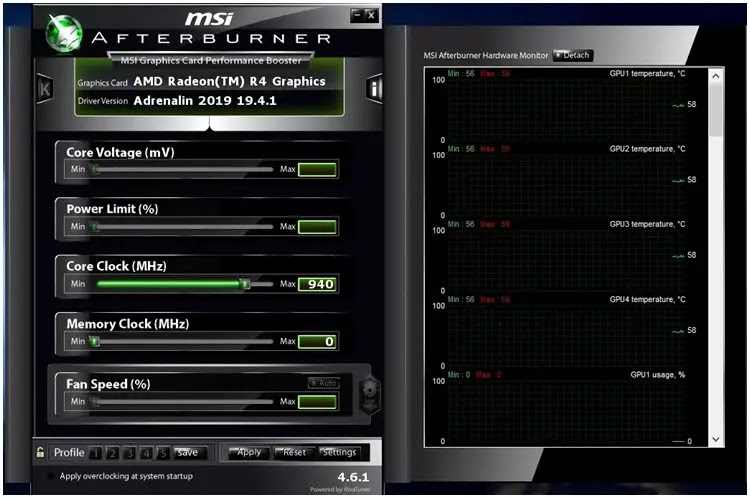Click the Core Clock slider handle
This screenshot has width=750, height=498.
(245, 284)
